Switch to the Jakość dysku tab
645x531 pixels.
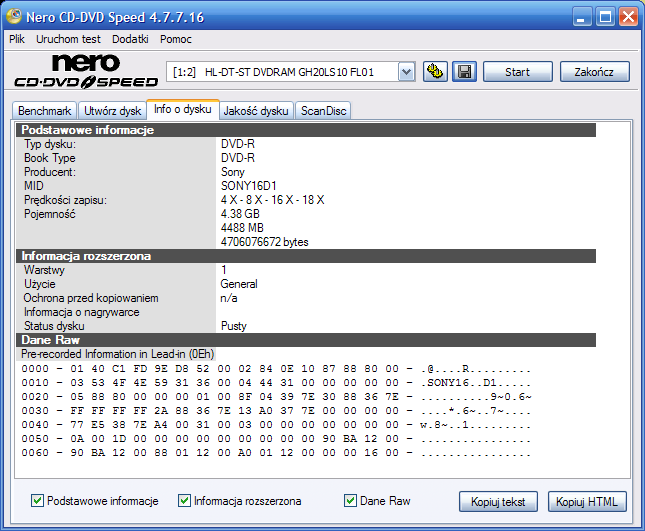tap(256, 111)
